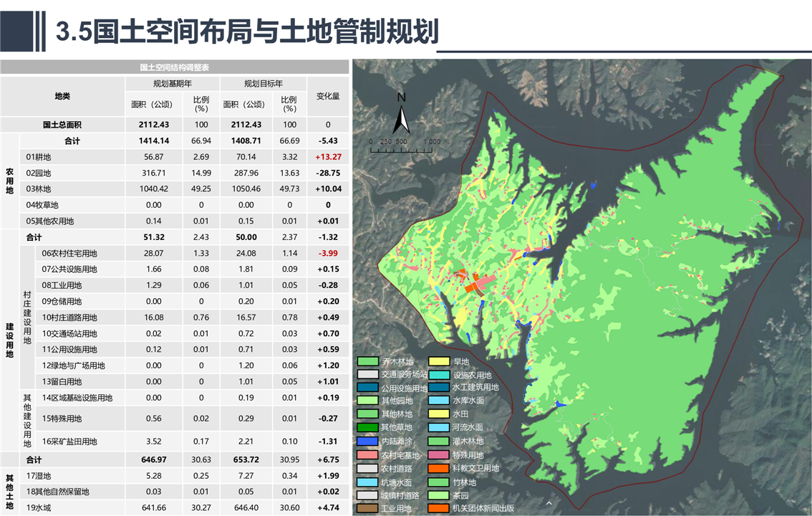Select the 设施农用地 teal legend swatch
This screenshot has width=812, height=516.
click(439, 375)
